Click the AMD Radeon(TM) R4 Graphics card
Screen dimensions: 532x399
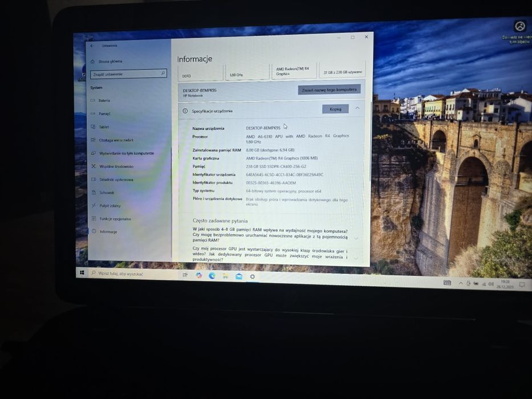[x=294, y=71]
